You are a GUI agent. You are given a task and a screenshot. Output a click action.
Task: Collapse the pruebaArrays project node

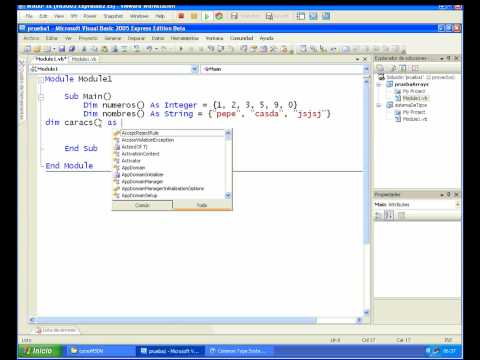click(379, 84)
